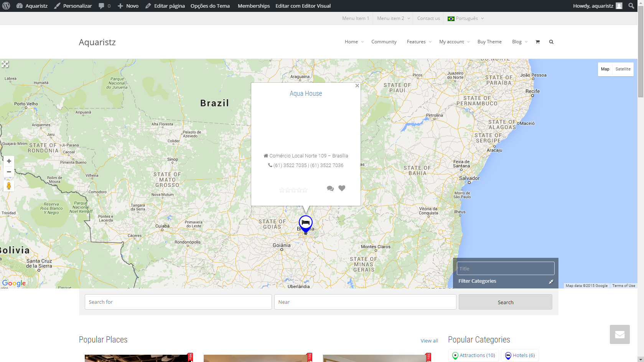Switch map to Satellite view
Screen dimensions: 644x362
(x=623, y=69)
